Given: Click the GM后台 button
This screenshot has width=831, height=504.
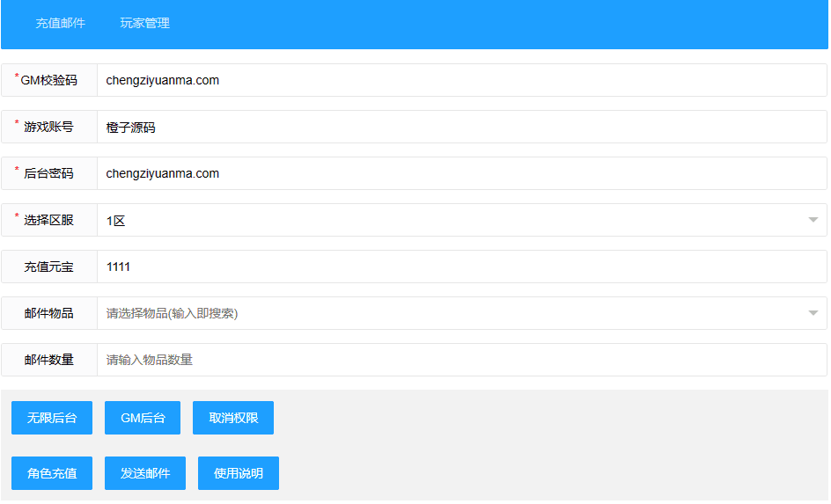Looking at the screenshot, I should pyautogui.click(x=143, y=418).
